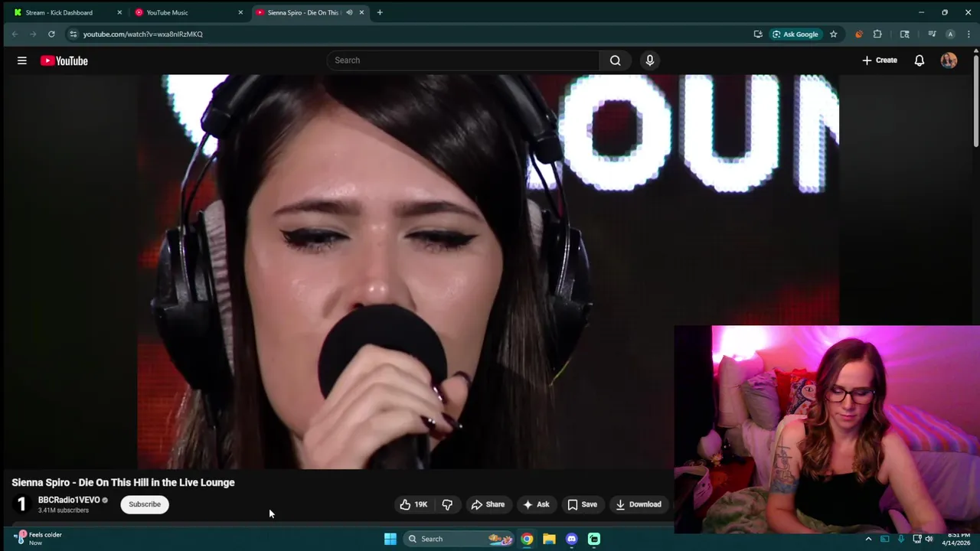The height and width of the screenshot is (551, 980).
Task: Download the video
Action: [x=639, y=504]
